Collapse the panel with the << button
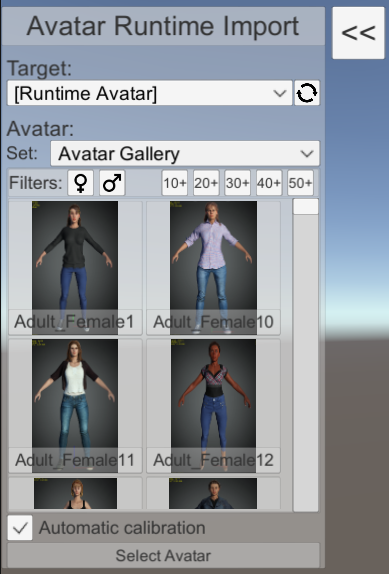 [x=358, y=33]
